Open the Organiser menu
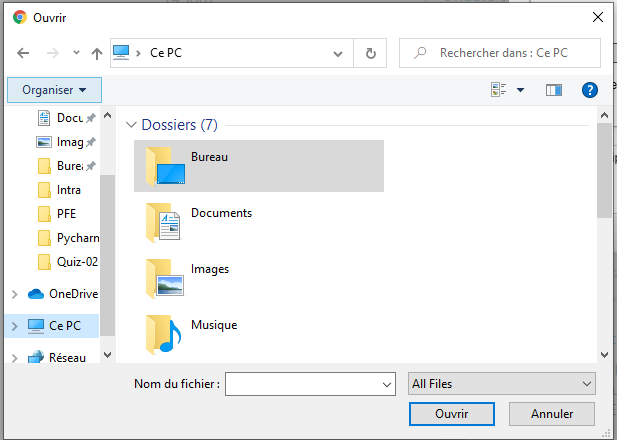The height and width of the screenshot is (440, 617). (x=54, y=90)
